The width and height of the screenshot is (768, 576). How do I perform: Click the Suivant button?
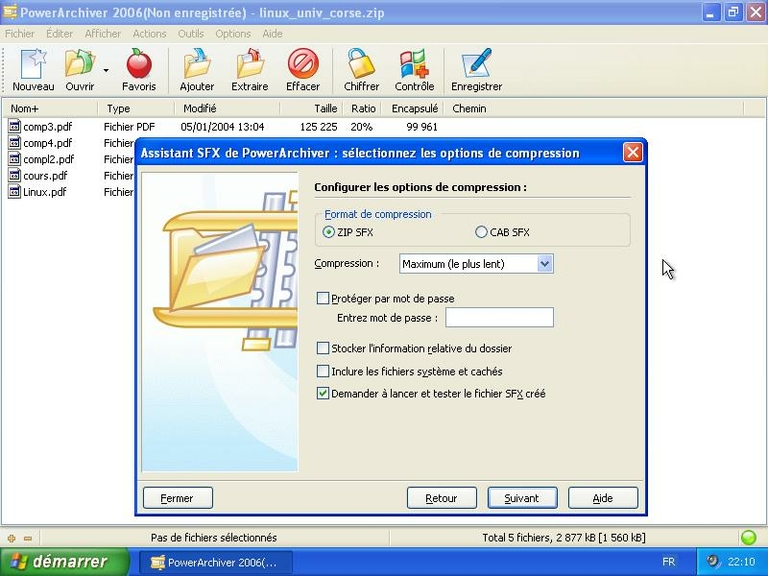tap(522, 498)
